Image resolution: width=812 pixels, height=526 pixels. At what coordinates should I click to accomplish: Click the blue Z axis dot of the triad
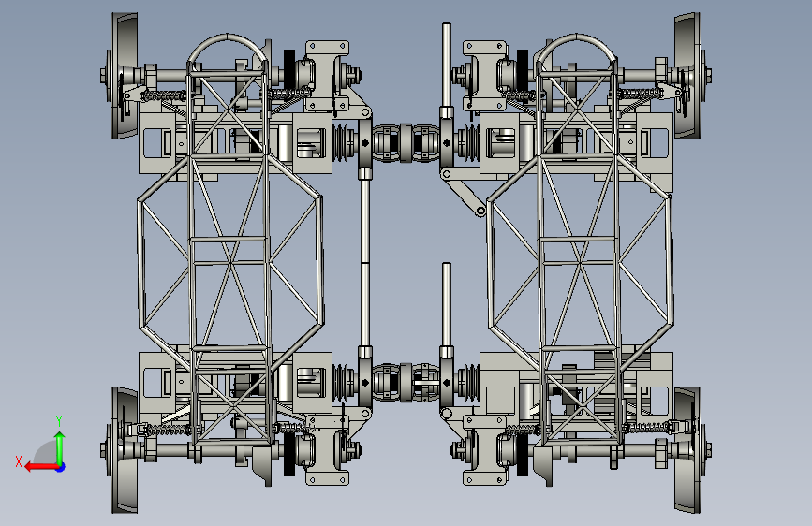point(61,467)
